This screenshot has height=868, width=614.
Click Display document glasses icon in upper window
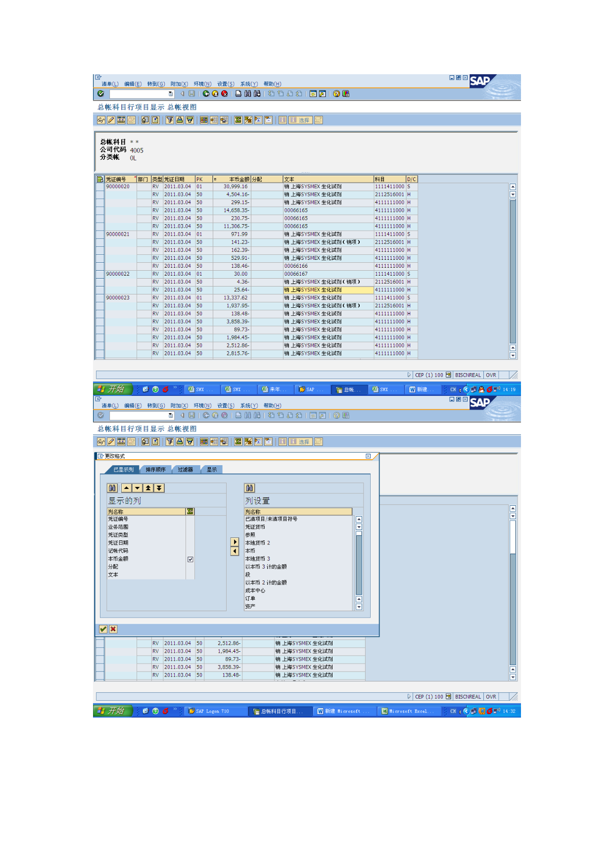pyautogui.click(x=101, y=120)
